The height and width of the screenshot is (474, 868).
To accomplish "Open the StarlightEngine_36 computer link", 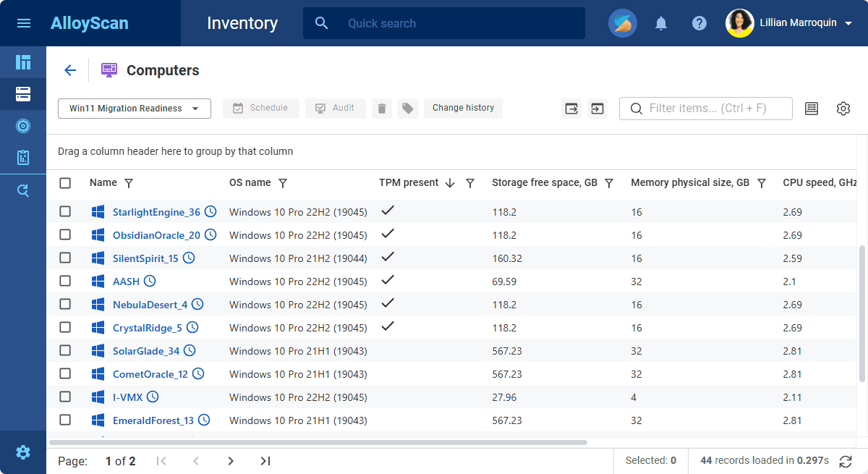I will (x=156, y=212).
